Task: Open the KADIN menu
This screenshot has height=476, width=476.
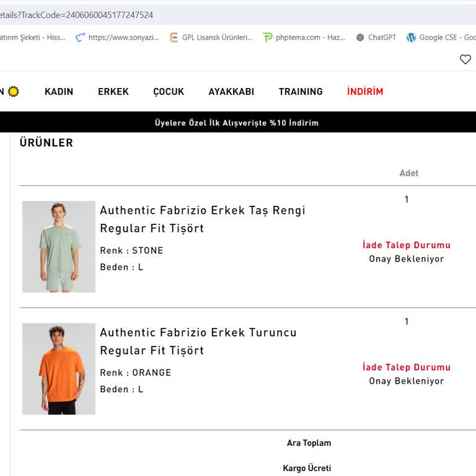Action: pos(59,91)
